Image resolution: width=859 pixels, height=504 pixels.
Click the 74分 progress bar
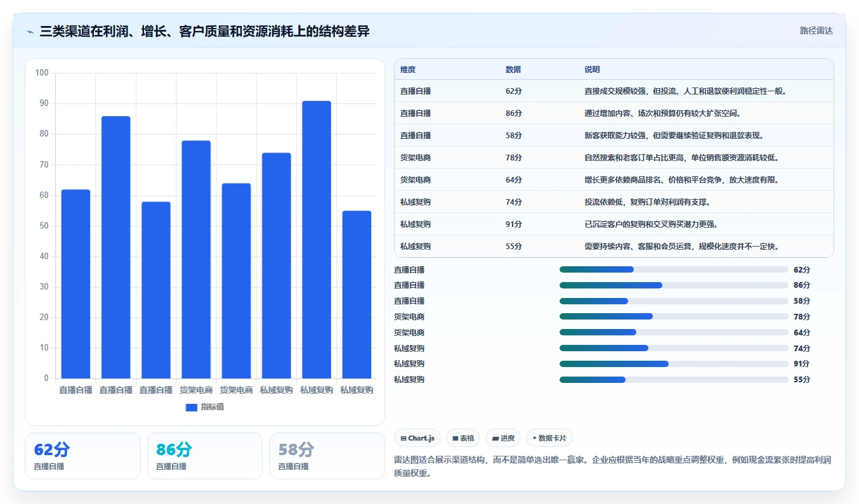pos(674,348)
